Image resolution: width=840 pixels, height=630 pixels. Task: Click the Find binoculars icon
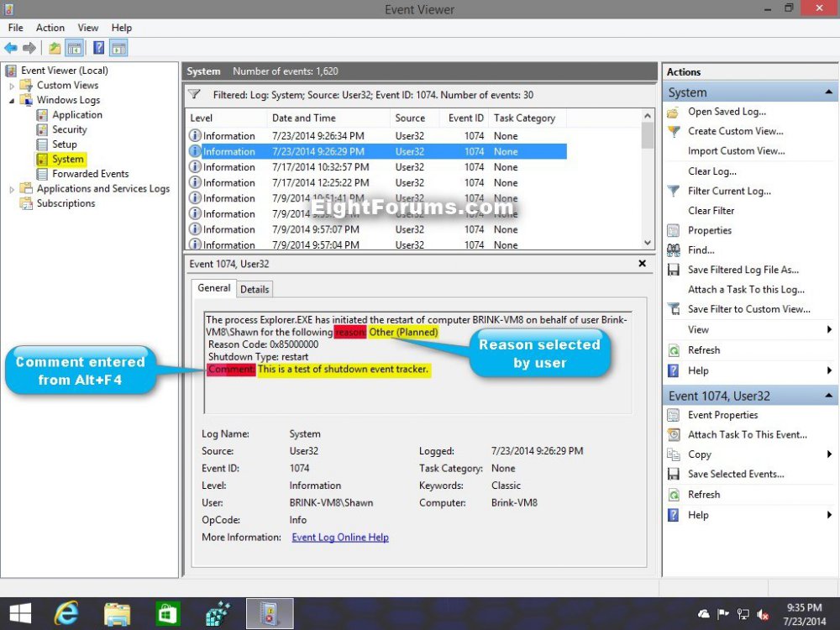674,250
